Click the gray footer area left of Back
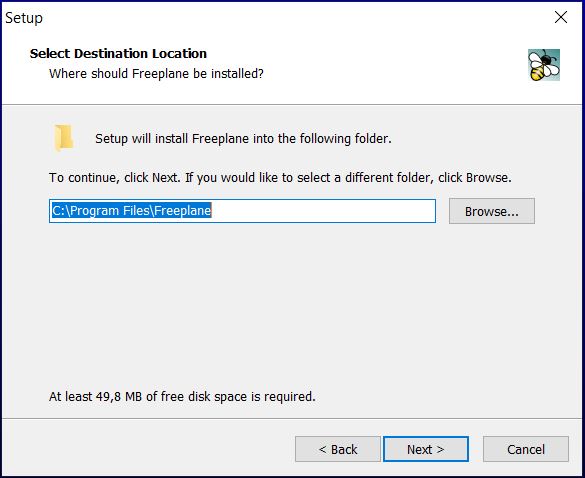The width and height of the screenshot is (585, 478). (149, 448)
